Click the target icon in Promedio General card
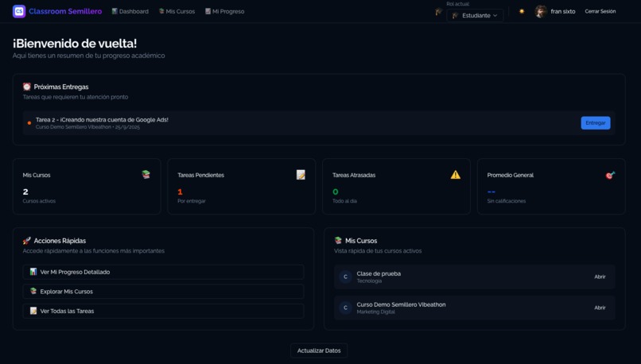 coord(610,175)
